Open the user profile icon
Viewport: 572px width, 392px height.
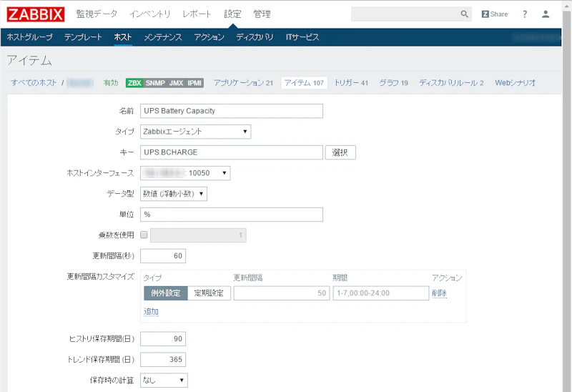click(546, 14)
